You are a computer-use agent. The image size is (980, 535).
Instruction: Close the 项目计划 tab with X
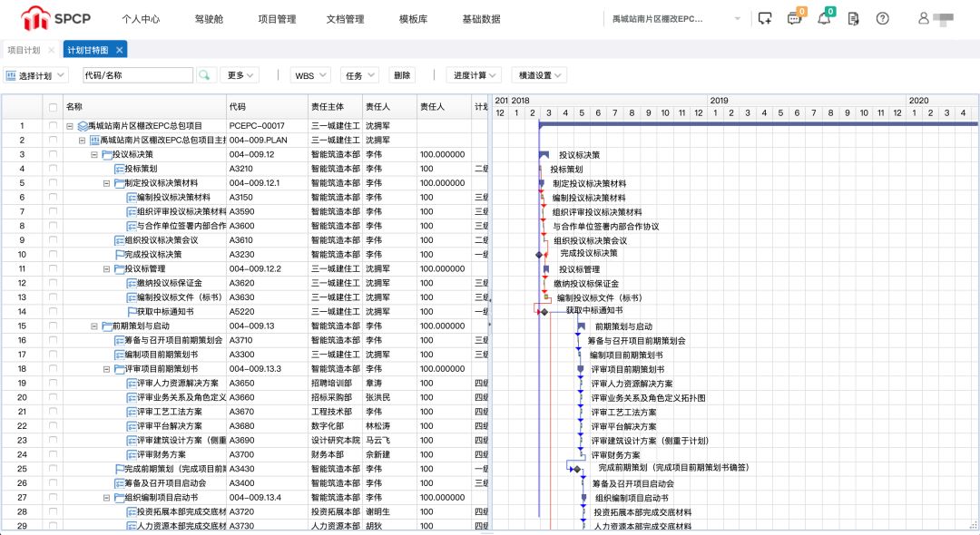(51, 50)
